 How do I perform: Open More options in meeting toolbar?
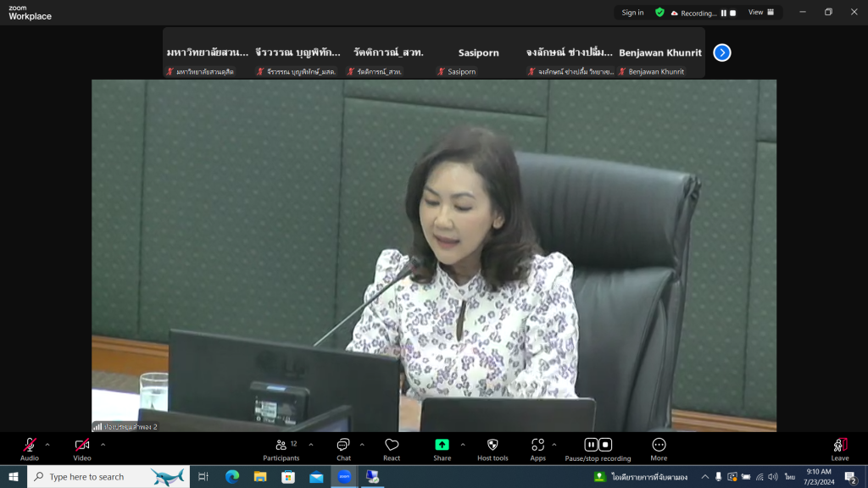click(x=659, y=448)
